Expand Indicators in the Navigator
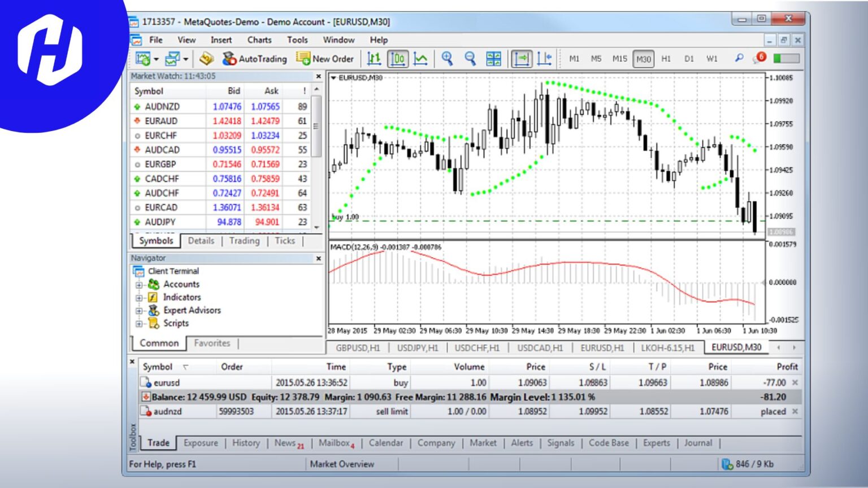 [x=140, y=297]
